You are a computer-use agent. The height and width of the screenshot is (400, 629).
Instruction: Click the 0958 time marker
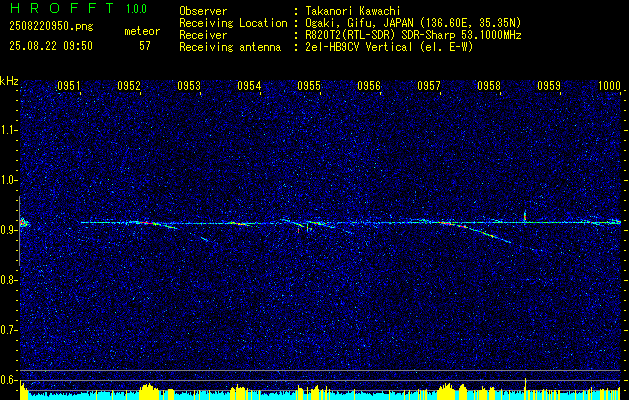click(489, 85)
